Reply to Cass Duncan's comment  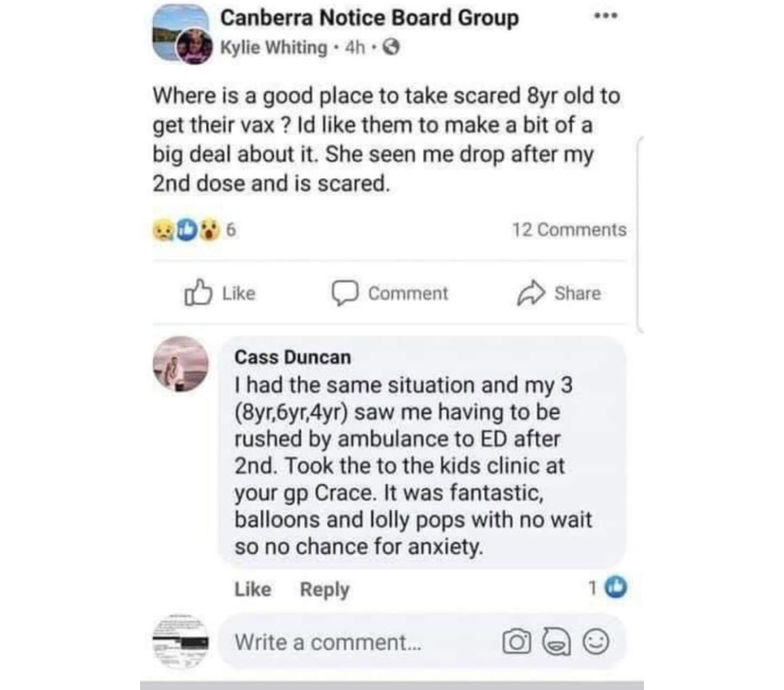click(324, 589)
